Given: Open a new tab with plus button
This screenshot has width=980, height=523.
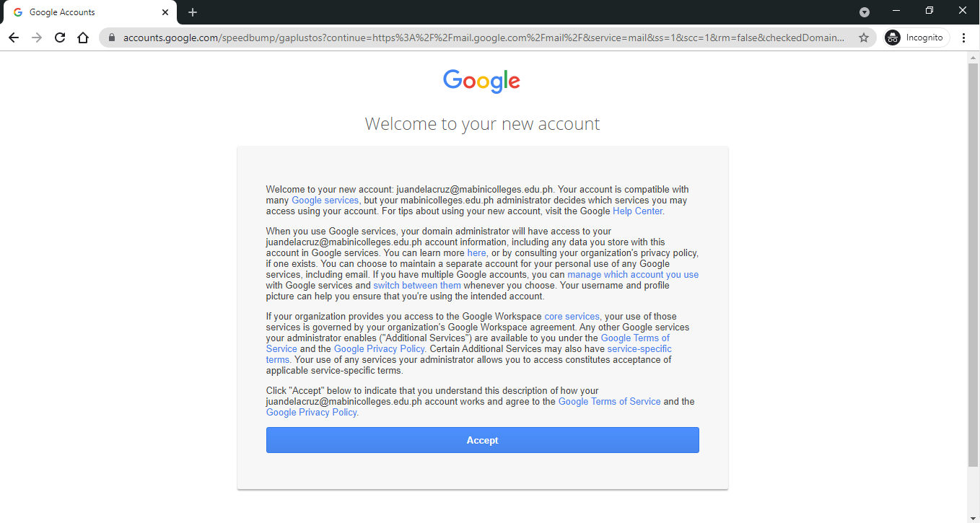Looking at the screenshot, I should pyautogui.click(x=193, y=12).
